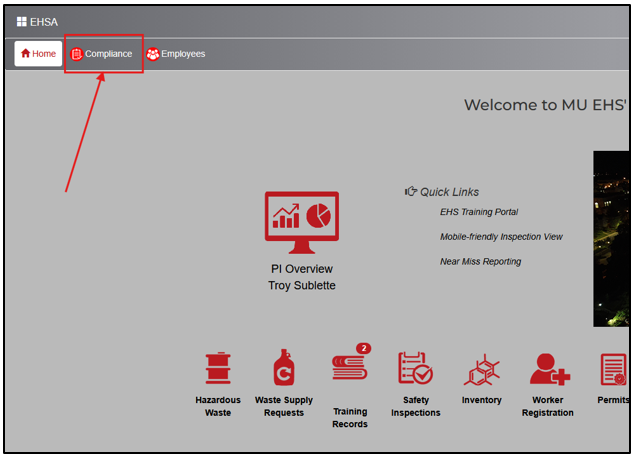The height and width of the screenshot is (459, 636).
Task: Open the Waste Supply Requests bottle icon
Action: point(283,369)
